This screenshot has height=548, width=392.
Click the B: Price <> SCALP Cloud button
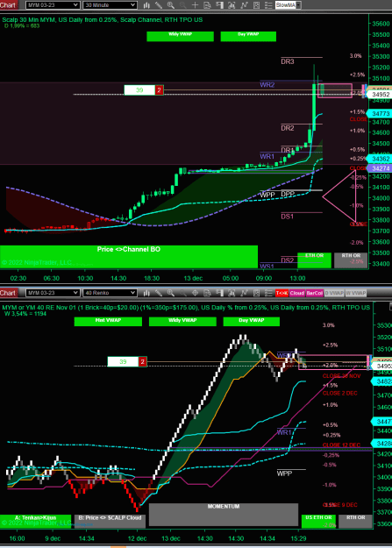110,521
